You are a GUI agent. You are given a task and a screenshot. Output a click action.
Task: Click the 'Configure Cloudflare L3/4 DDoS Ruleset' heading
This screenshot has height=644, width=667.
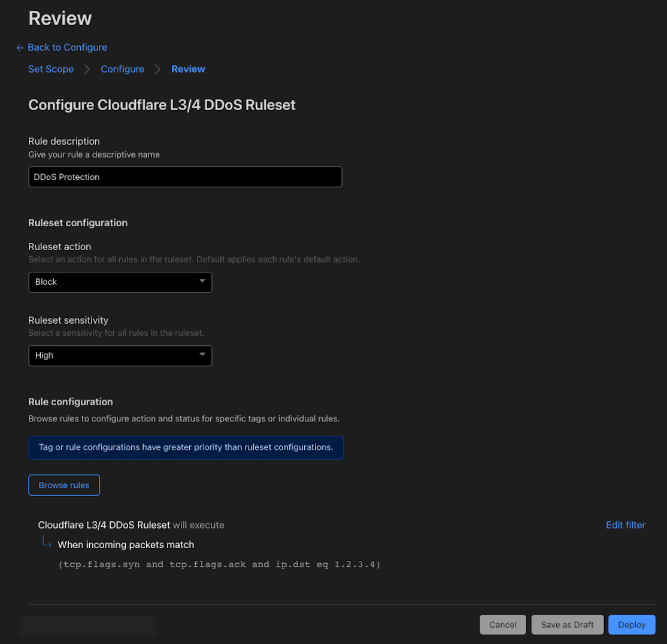pos(162,105)
